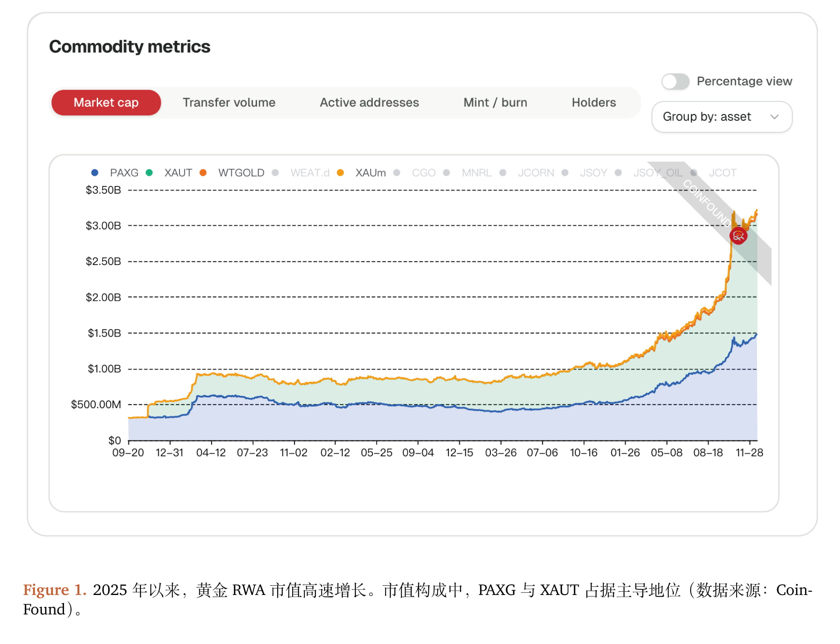Switch to the Transfer volume tab
This screenshot has height=644, width=840.
[x=229, y=102]
